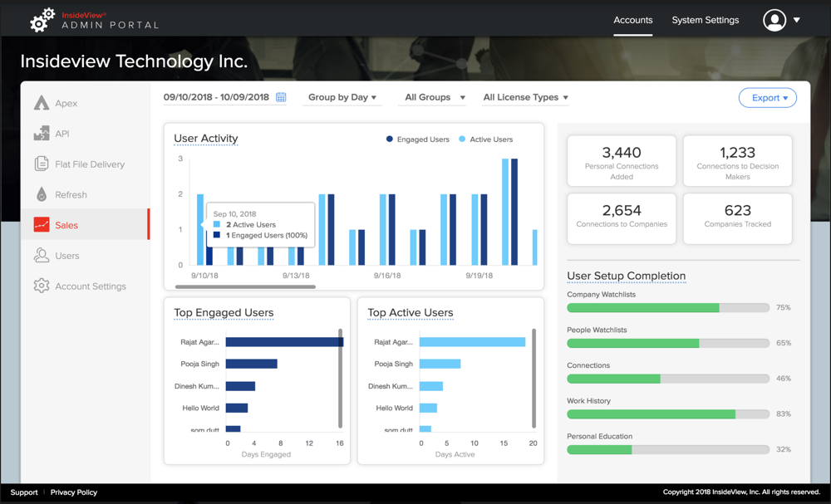This screenshot has width=831, height=504.
Task: Click Dinesh Kum... bar in Top Engaged Users
Action: point(240,386)
